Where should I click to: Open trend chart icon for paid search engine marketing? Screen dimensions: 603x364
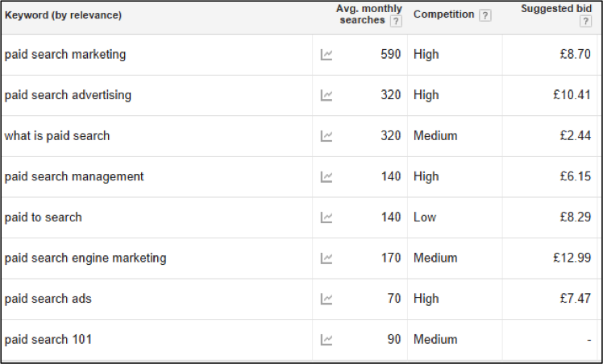[326, 258]
